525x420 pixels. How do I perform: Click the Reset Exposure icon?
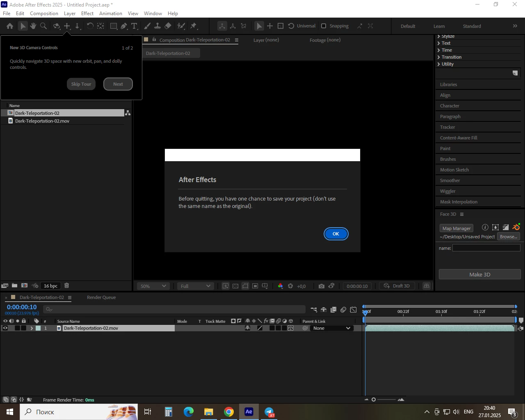[290, 286]
